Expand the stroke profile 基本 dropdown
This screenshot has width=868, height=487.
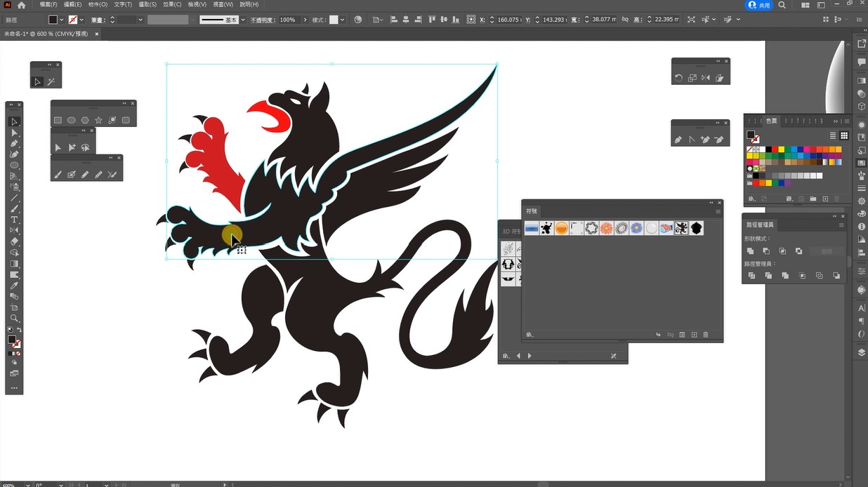(242, 20)
